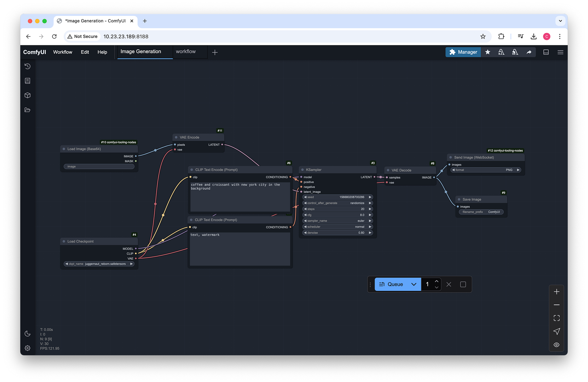
Task: Toggle link visibility eye icon
Action: click(556, 345)
